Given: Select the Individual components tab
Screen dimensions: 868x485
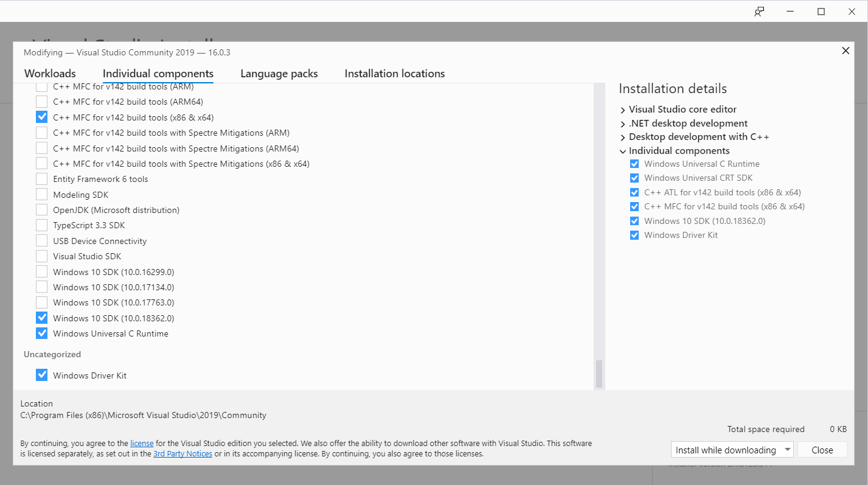Looking at the screenshot, I should point(158,74).
